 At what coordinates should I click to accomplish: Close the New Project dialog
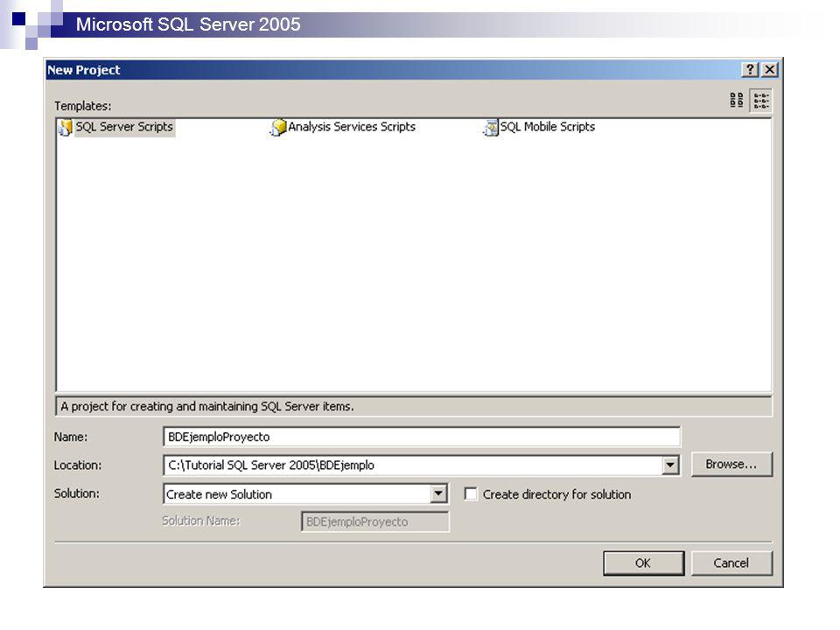[770, 69]
